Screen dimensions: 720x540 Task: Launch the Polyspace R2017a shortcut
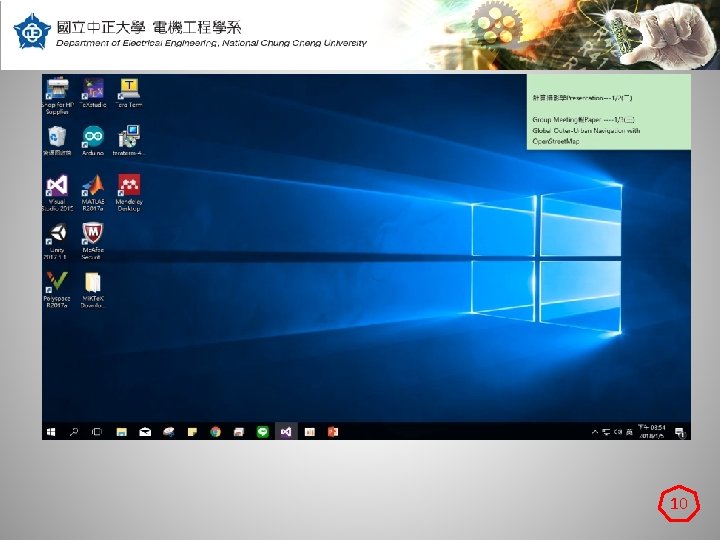pyautogui.click(x=57, y=290)
